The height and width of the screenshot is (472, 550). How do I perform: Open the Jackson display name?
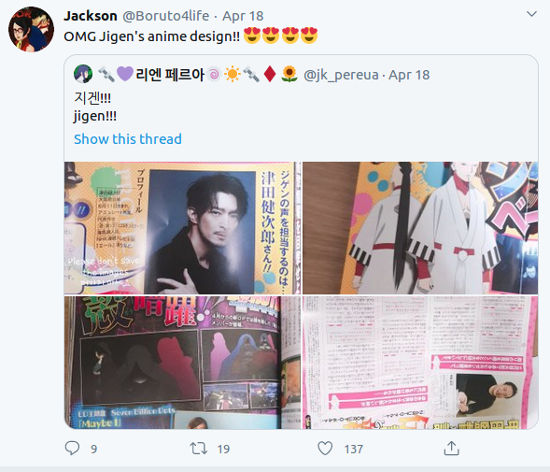coord(90,16)
